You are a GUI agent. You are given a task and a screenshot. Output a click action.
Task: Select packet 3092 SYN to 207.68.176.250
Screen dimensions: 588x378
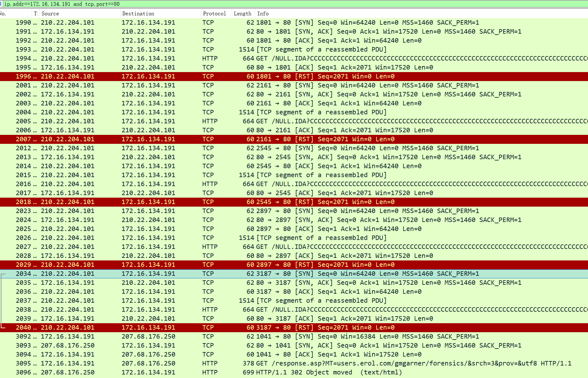(x=294, y=336)
